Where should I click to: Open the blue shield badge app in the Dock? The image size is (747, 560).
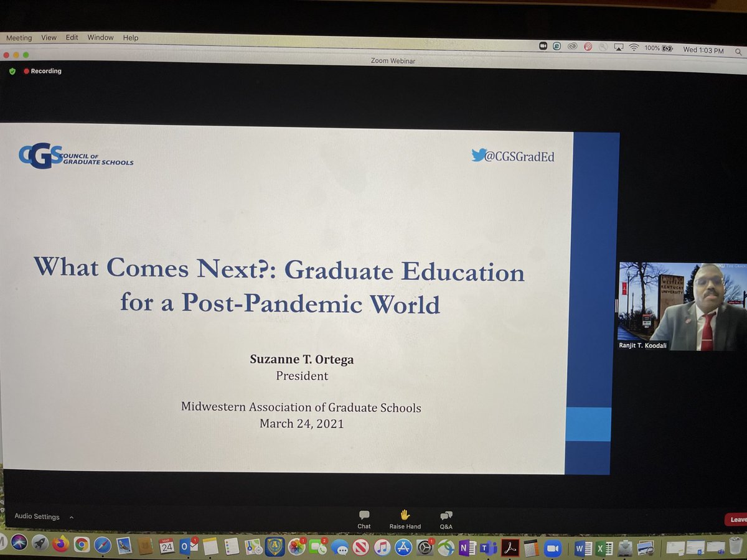pyautogui.click(x=275, y=547)
